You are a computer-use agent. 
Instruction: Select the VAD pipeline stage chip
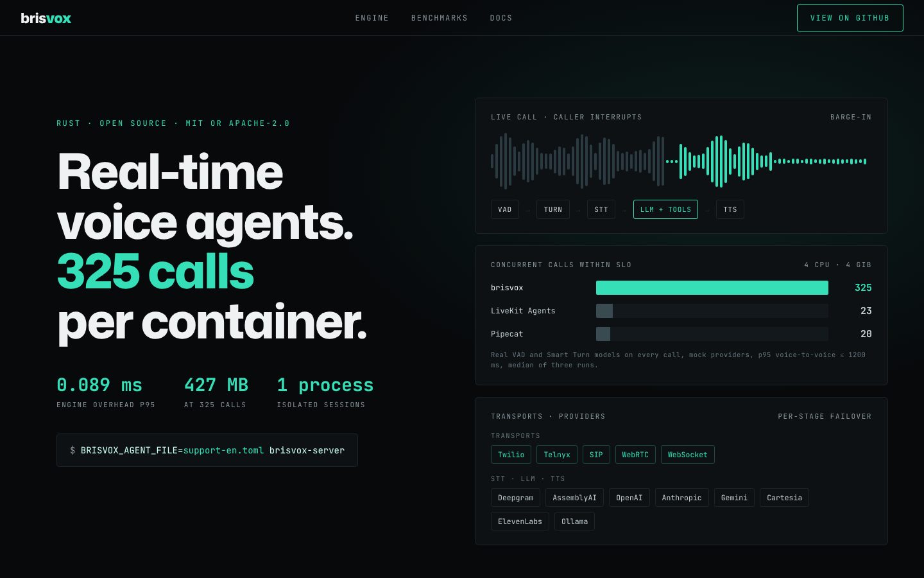click(505, 209)
